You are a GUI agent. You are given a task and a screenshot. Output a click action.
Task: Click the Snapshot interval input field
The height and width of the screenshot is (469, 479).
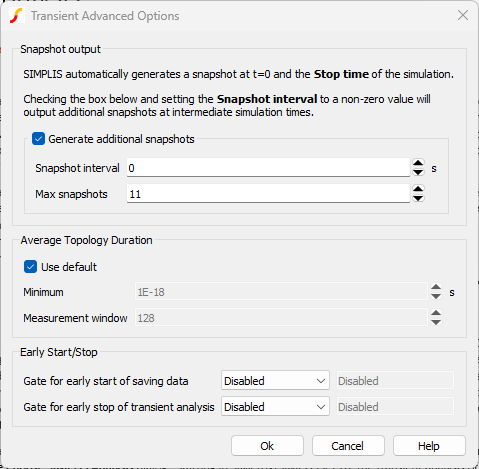(x=268, y=168)
